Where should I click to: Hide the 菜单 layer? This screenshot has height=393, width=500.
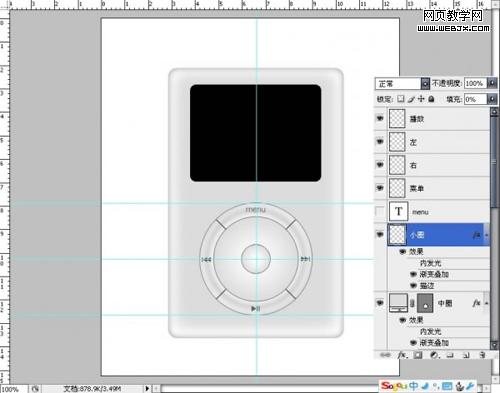380,188
